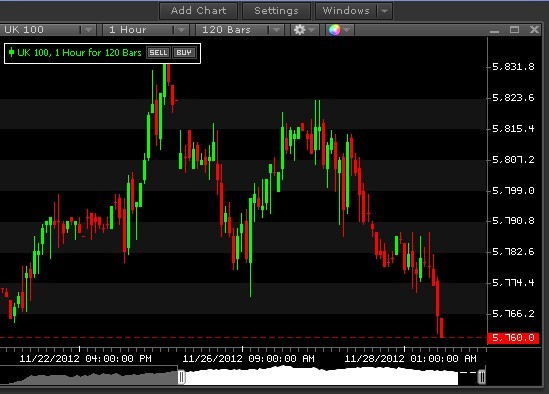This screenshot has width=549, height=394.
Task: Click the 5,760.0 current price label
Action: coord(513,338)
